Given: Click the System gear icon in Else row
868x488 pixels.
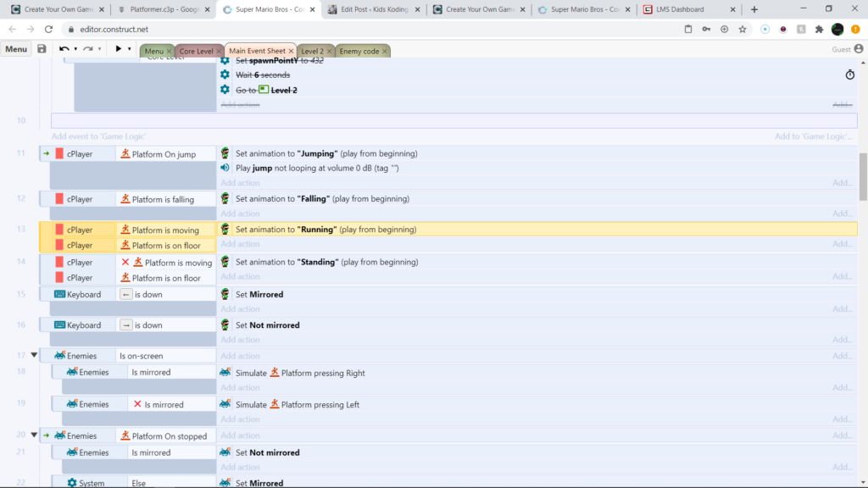Looking at the screenshot, I should point(72,483).
